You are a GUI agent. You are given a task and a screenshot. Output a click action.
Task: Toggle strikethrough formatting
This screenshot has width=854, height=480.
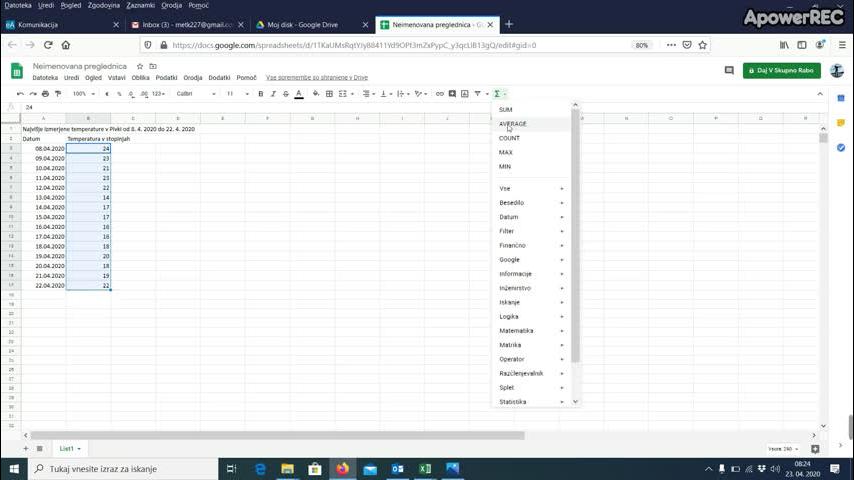[285, 94]
